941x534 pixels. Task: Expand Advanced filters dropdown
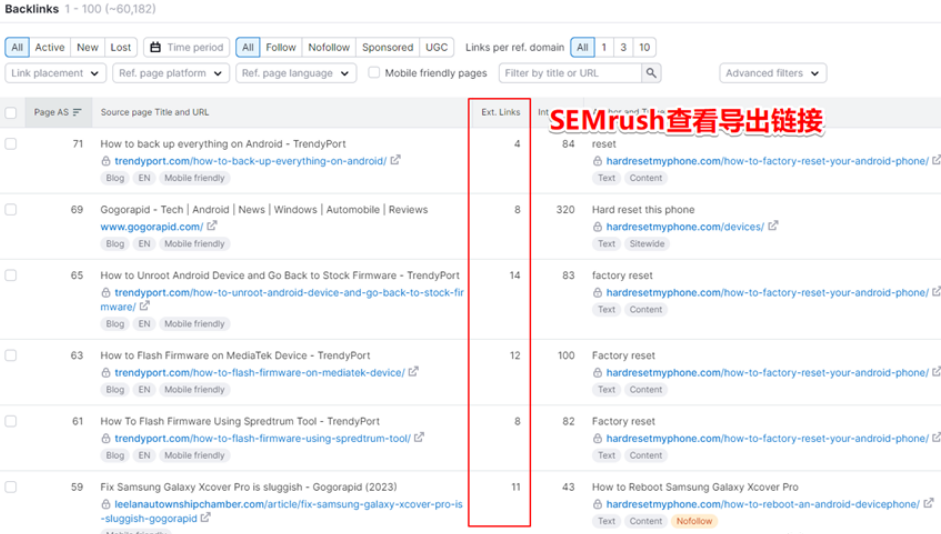tap(773, 73)
